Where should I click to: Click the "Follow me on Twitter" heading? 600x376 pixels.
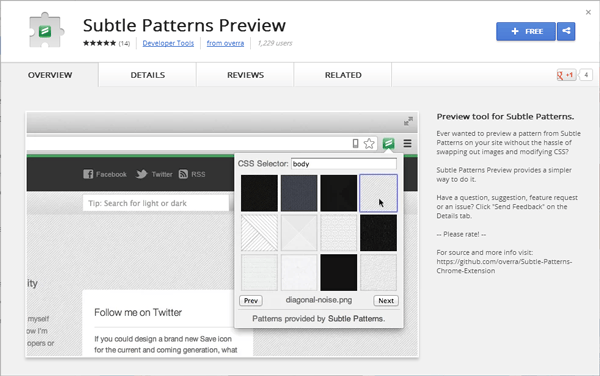point(138,313)
